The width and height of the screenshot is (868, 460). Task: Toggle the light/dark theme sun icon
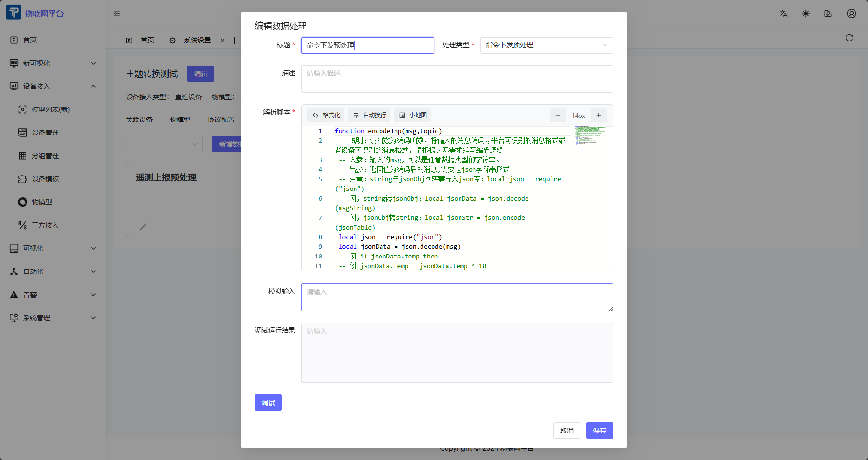click(x=805, y=14)
